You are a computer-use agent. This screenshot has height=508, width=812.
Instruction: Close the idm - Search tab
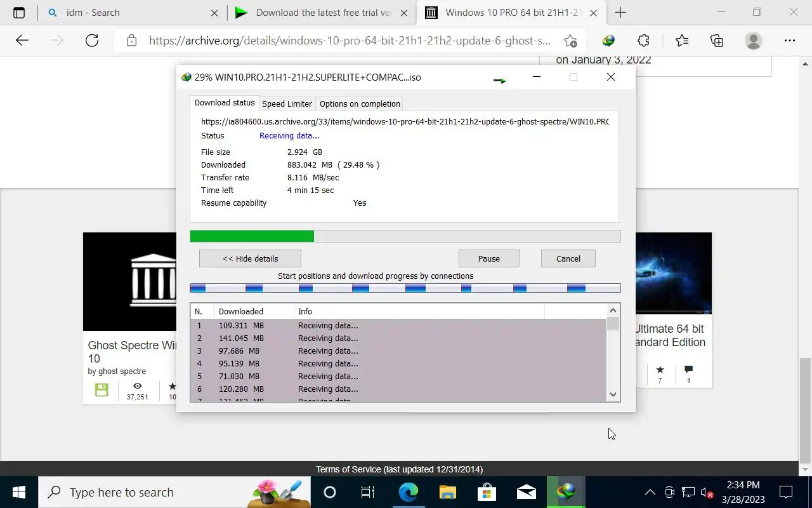click(x=214, y=13)
